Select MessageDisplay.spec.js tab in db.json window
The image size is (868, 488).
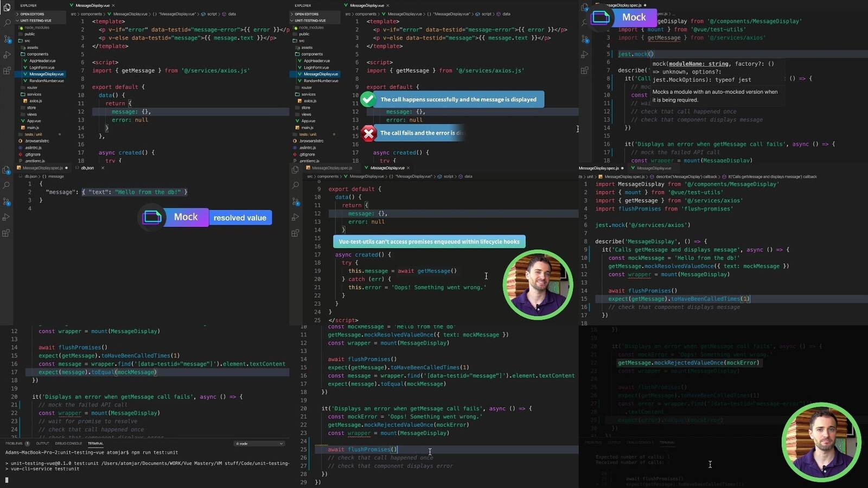coord(42,168)
